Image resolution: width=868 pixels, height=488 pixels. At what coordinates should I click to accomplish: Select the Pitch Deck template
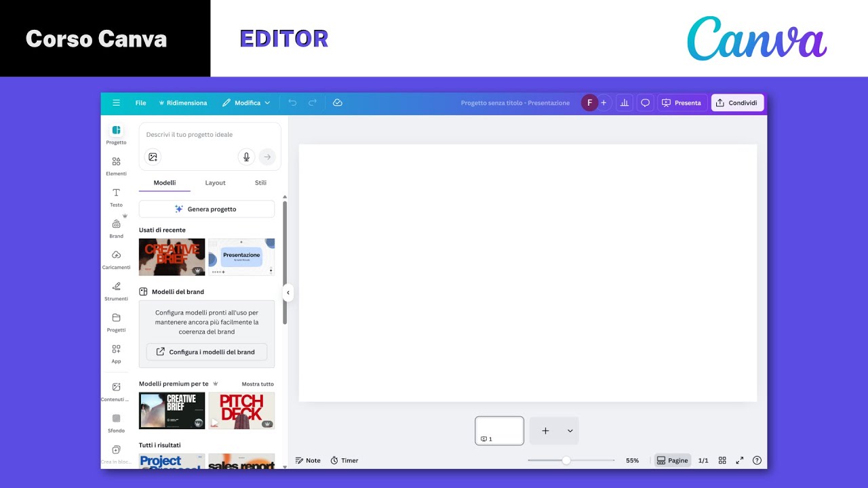point(241,411)
